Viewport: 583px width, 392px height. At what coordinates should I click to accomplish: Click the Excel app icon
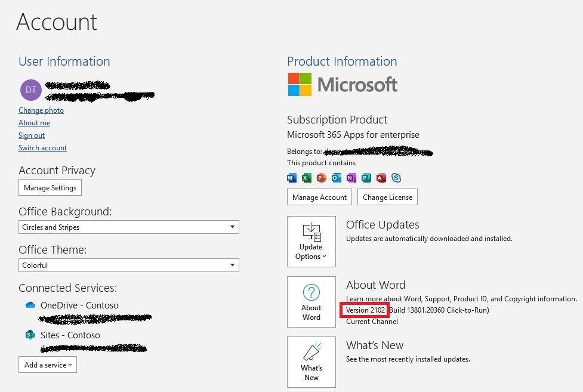tap(306, 178)
